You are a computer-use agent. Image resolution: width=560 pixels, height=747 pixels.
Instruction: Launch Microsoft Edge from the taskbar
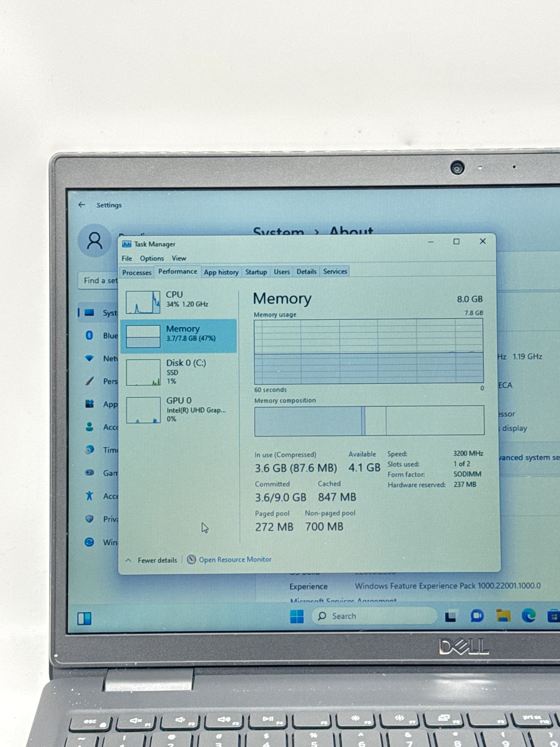(529, 616)
